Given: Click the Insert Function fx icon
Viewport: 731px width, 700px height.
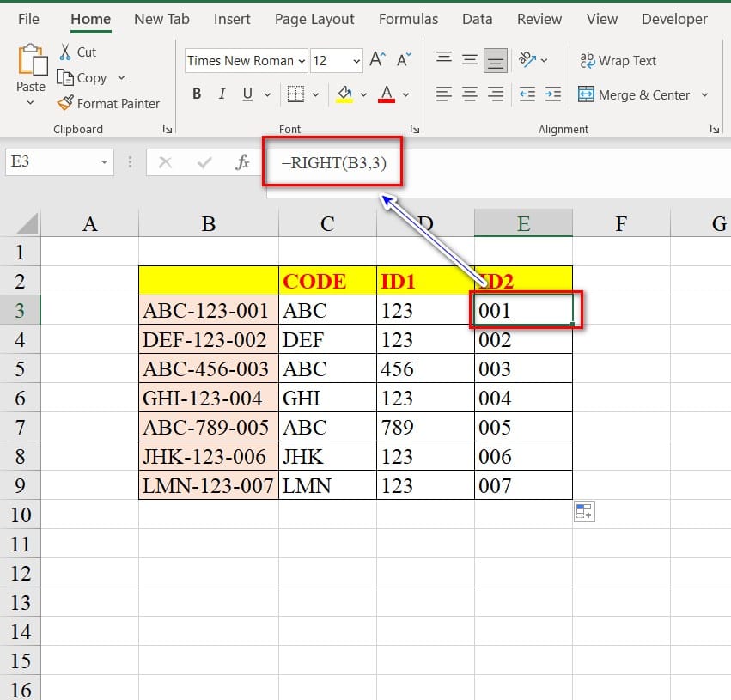Looking at the screenshot, I should (x=242, y=161).
